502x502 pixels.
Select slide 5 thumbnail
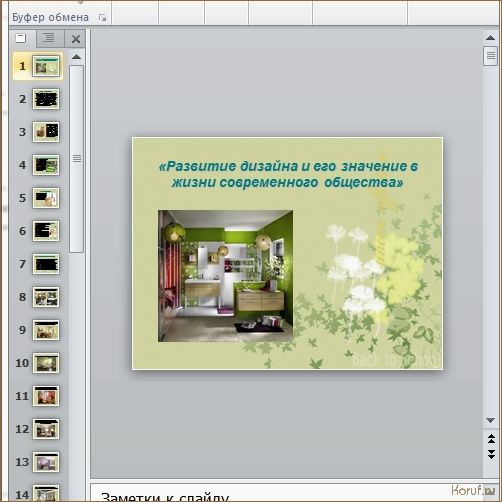pyautogui.click(x=46, y=198)
